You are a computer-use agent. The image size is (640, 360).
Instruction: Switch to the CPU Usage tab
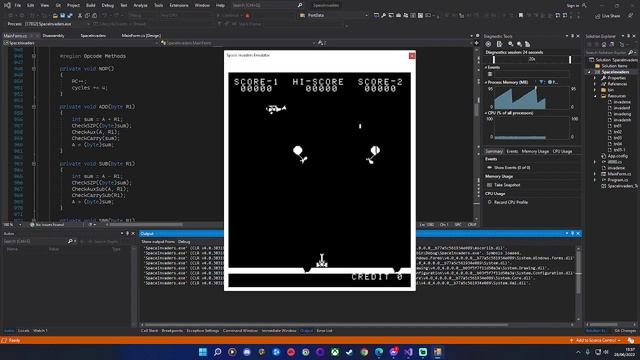click(562, 151)
